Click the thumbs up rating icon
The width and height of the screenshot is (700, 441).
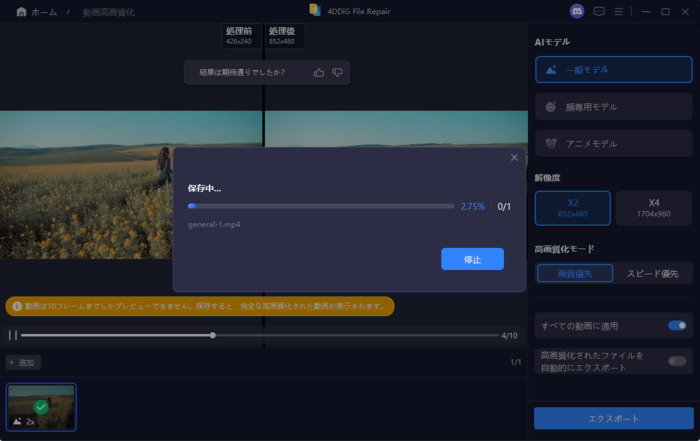coord(319,72)
